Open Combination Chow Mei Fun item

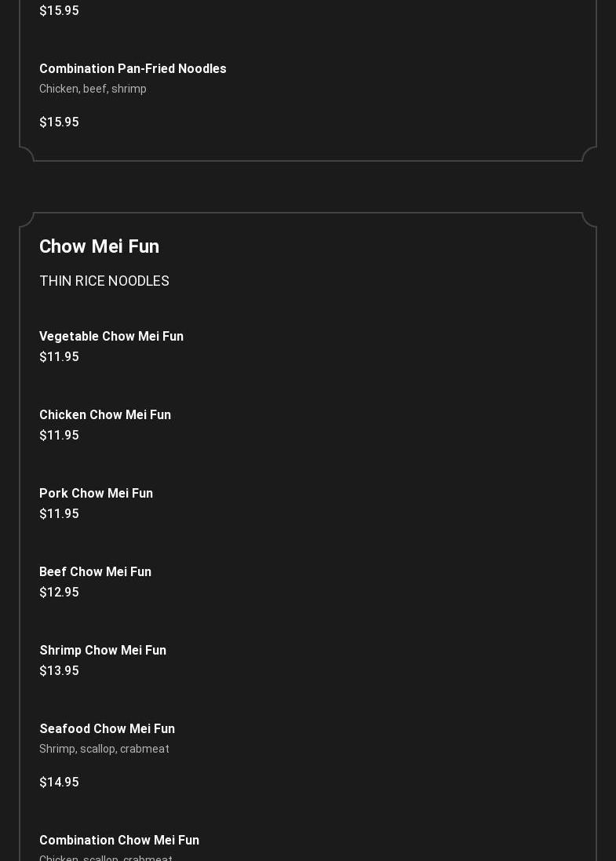(119, 840)
